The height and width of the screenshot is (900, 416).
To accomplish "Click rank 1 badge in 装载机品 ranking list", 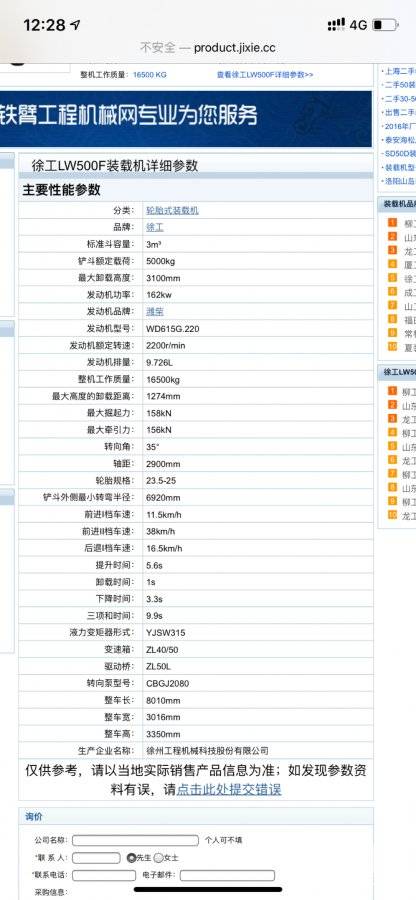I will click(x=392, y=223).
